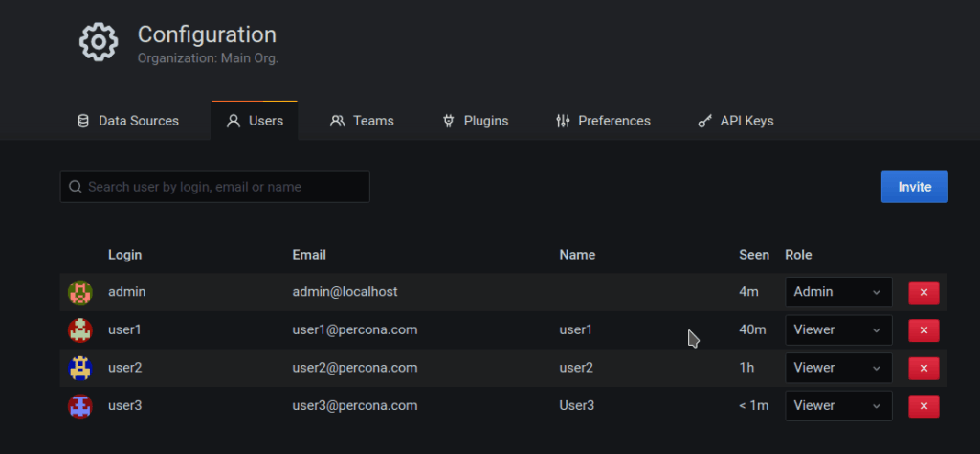
Task: Delete user1 with red X button
Action: tap(924, 330)
